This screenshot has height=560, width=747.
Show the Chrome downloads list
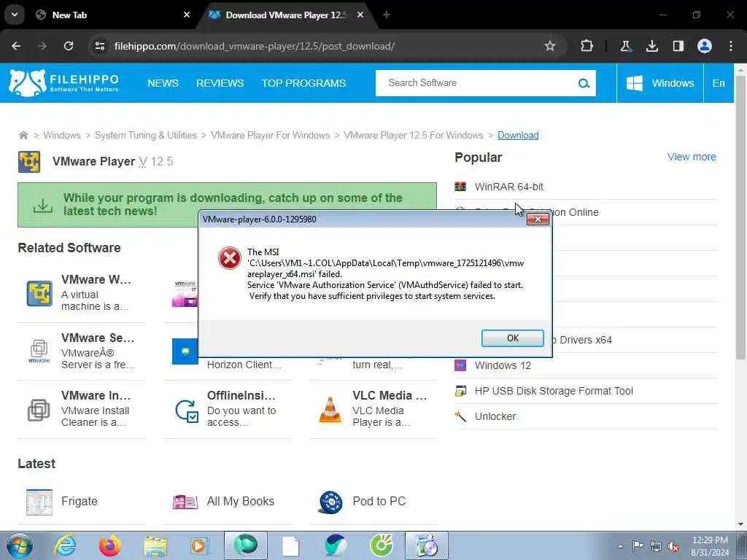click(651, 46)
